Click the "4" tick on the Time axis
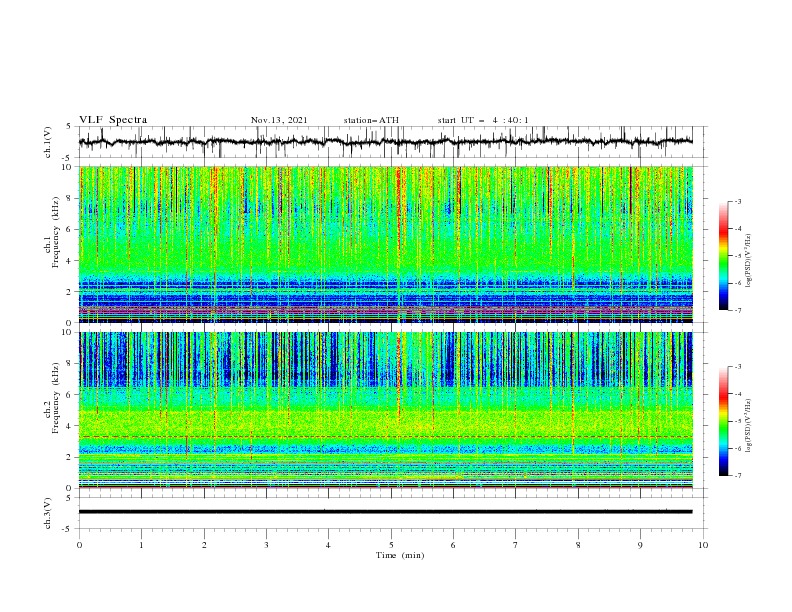Screen dimensions: 792x612 coord(328,545)
